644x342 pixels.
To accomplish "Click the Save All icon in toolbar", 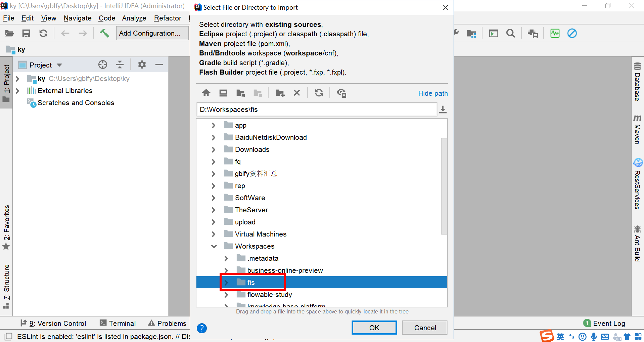I will [x=26, y=33].
